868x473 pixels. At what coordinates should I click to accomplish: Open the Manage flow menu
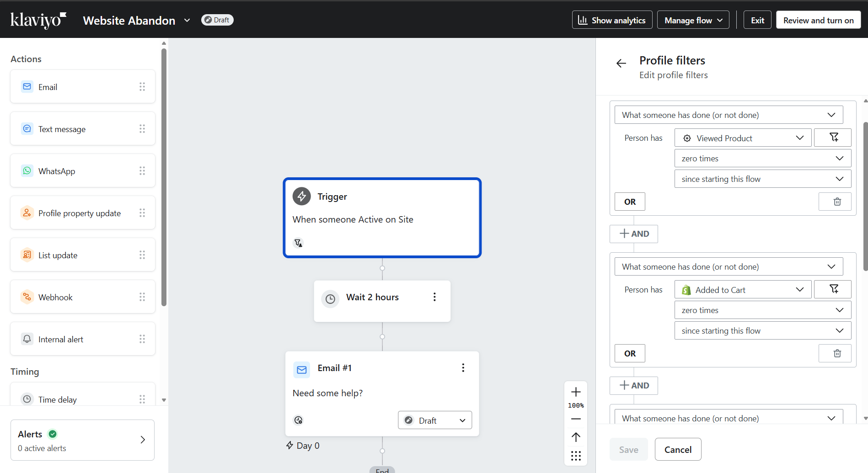[x=692, y=20]
